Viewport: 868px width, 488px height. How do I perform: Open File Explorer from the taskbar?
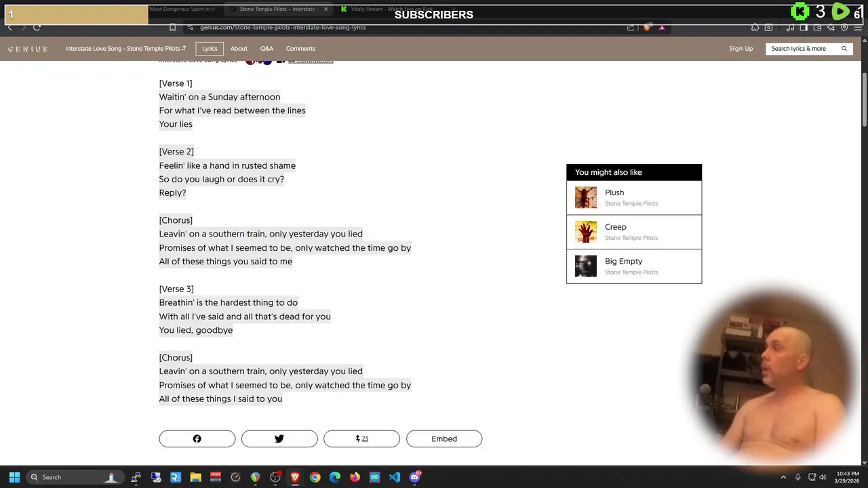pos(195,477)
